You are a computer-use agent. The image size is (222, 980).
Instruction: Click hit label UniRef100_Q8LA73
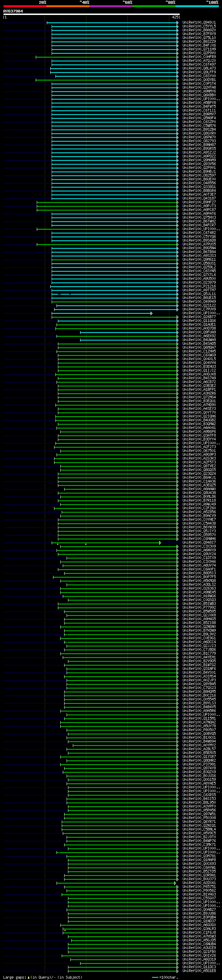click(199, 68)
